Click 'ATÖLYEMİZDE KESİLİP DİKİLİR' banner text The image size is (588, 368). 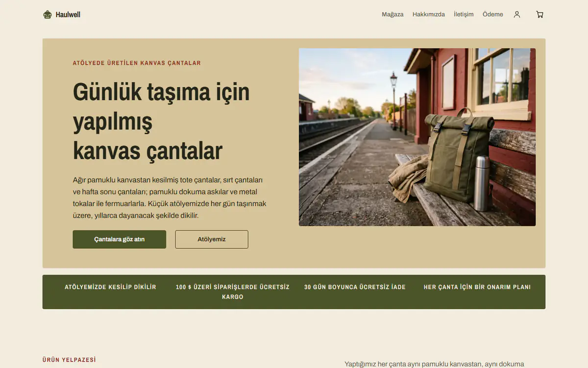[x=110, y=287]
